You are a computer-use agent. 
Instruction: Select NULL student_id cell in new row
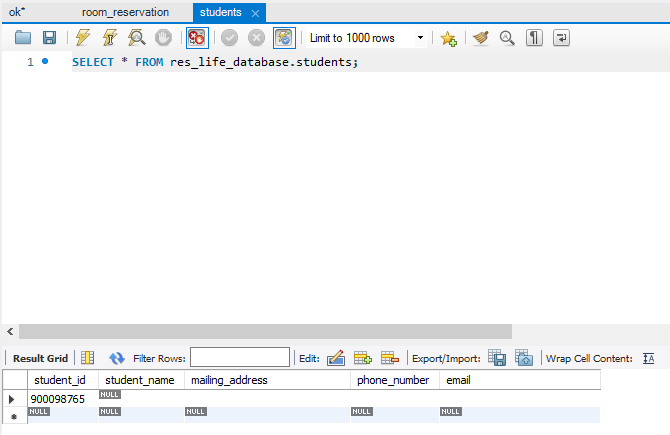[x=63, y=415]
